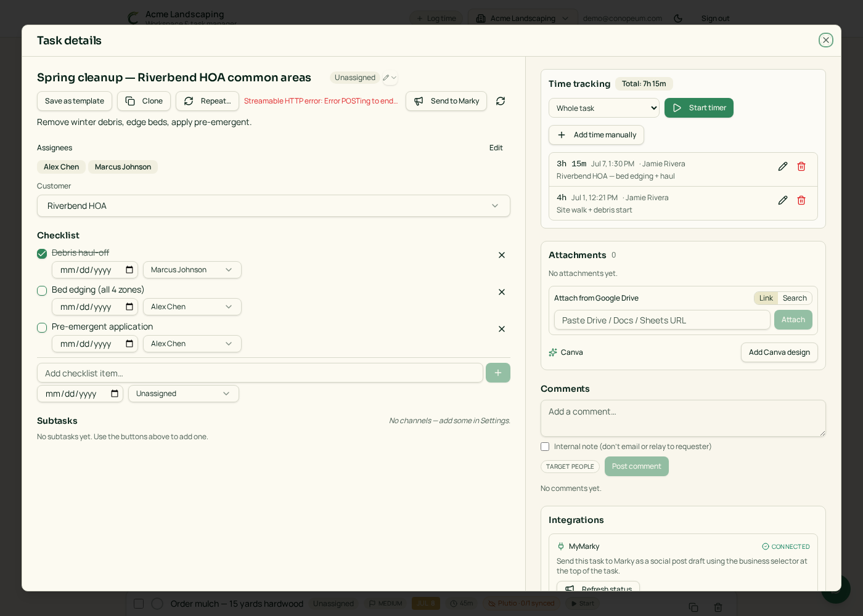This screenshot has width=863, height=616.
Task: Start the timer
Action: 699,108
